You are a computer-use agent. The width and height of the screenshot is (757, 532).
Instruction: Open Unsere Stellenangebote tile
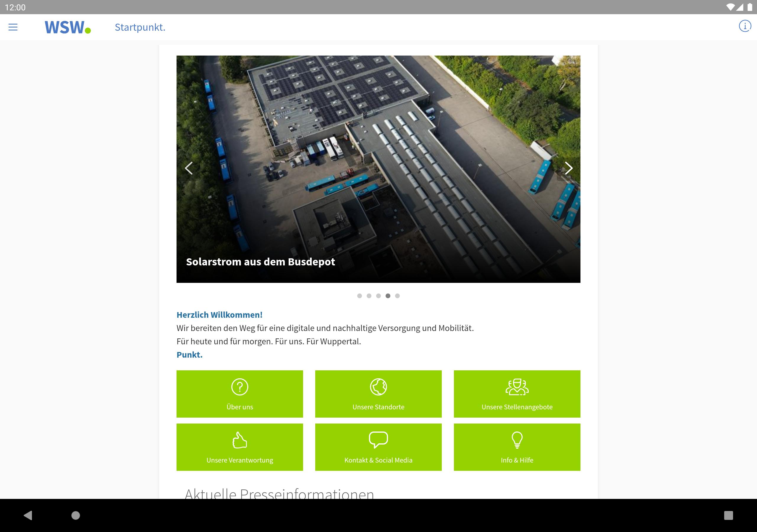point(517,394)
